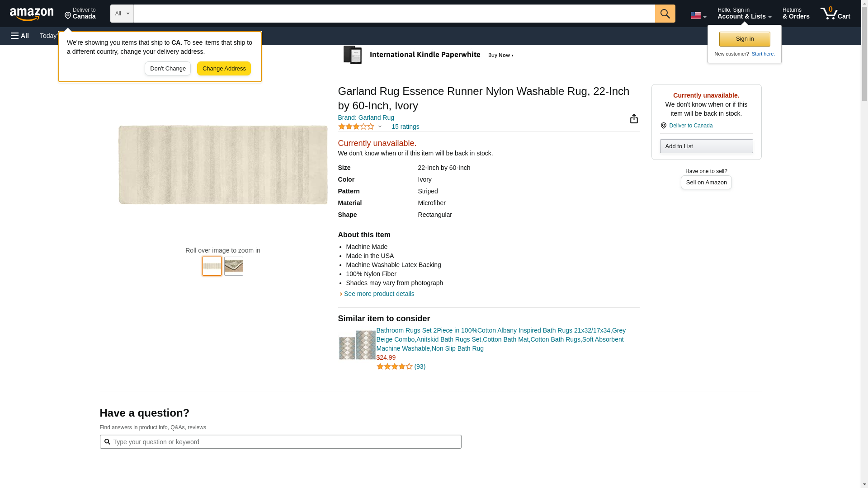Click the Change Address button
The image size is (868, 488).
pos(224,69)
